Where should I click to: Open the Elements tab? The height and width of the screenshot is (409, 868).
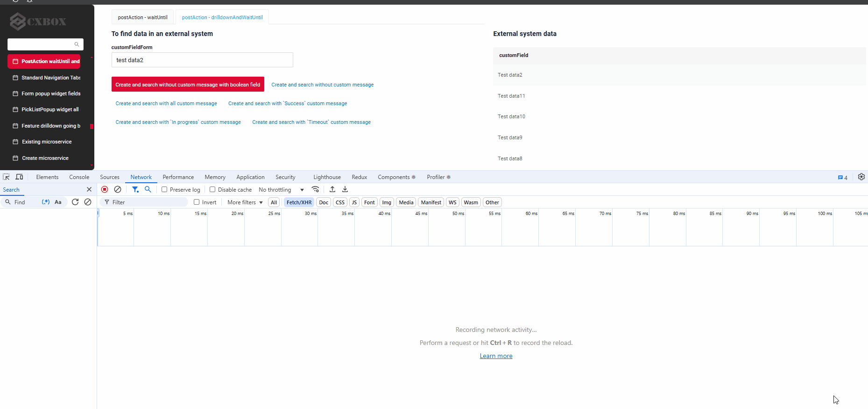coord(47,177)
